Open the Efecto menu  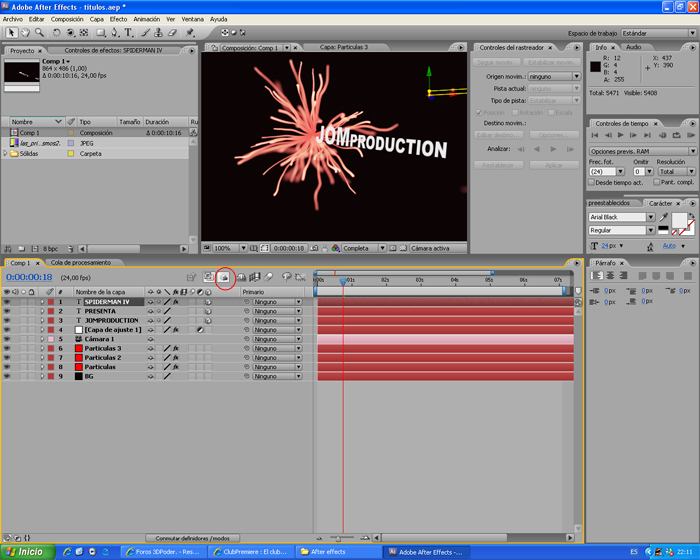click(118, 19)
